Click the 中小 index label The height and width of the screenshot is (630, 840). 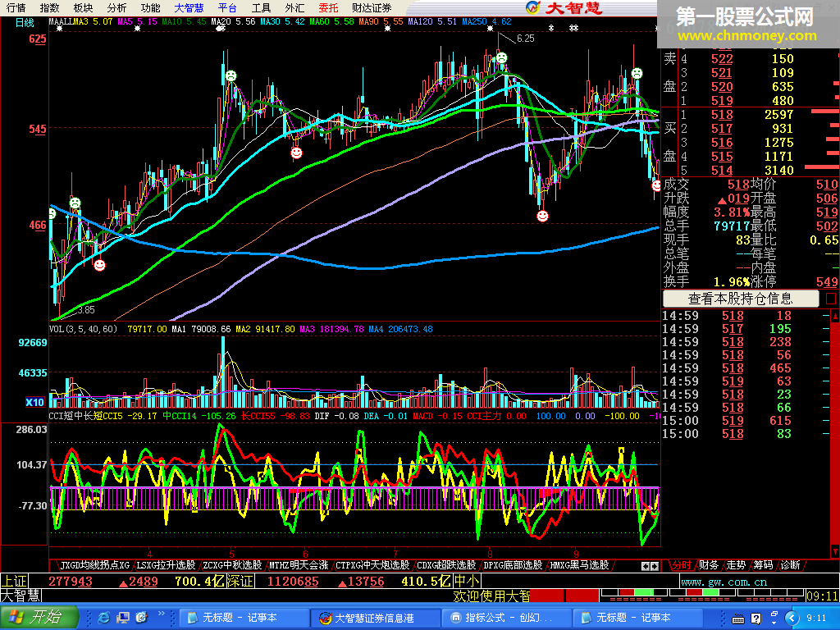click(467, 582)
